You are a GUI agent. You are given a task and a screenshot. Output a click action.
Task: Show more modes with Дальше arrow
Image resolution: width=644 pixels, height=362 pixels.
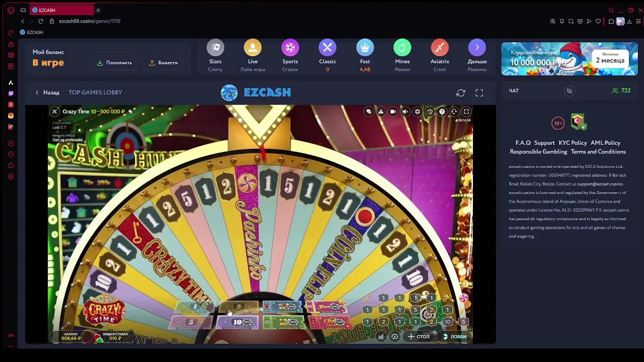tap(477, 55)
